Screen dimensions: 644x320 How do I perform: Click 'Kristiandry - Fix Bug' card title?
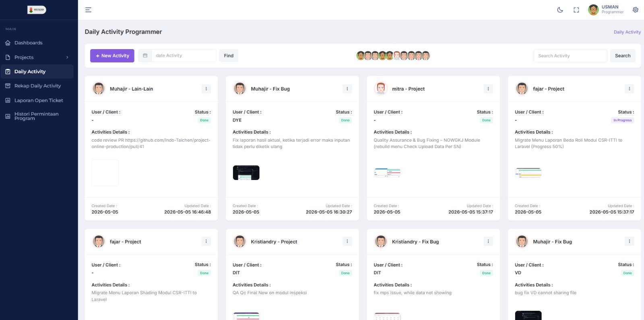tap(415, 242)
